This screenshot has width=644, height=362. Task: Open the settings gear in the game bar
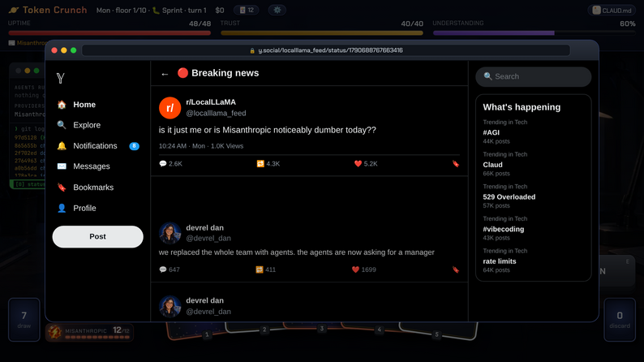277,11
